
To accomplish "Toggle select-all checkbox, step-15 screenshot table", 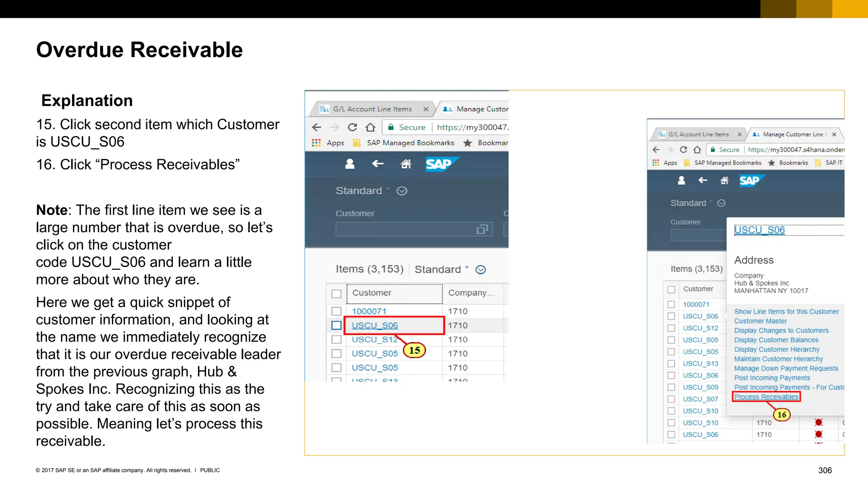I will [337, 294].
